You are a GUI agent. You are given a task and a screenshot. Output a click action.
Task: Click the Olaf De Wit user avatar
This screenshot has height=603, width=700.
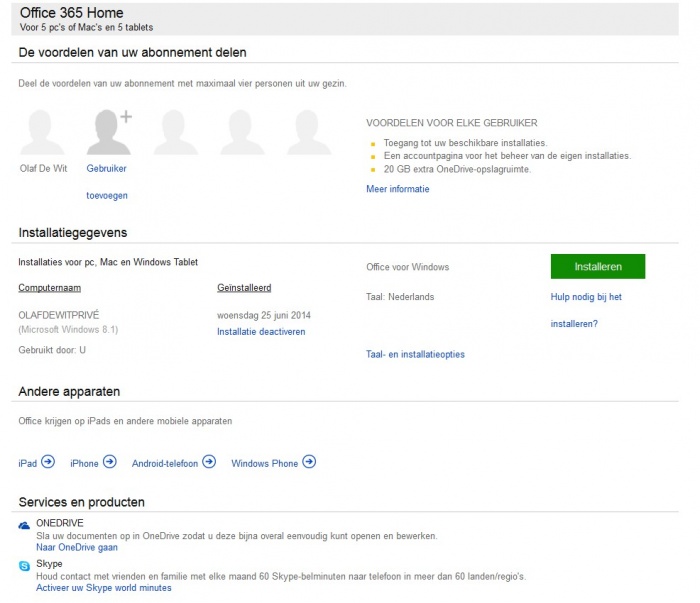[42, 132]
